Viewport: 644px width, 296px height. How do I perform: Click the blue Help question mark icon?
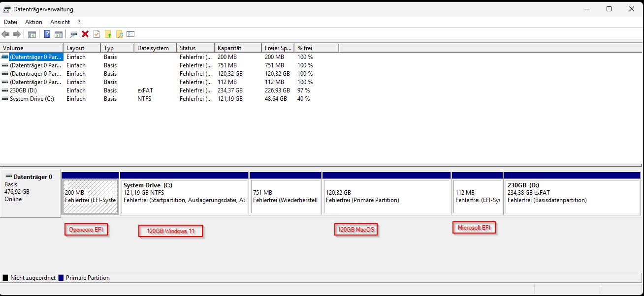[47, 34]
